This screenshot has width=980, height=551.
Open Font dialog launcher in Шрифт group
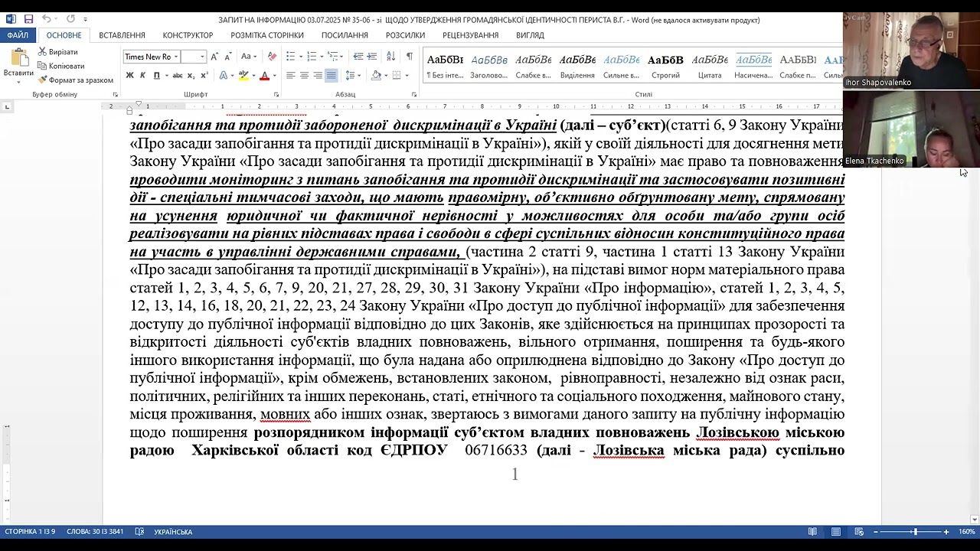(x=276, y=95)
